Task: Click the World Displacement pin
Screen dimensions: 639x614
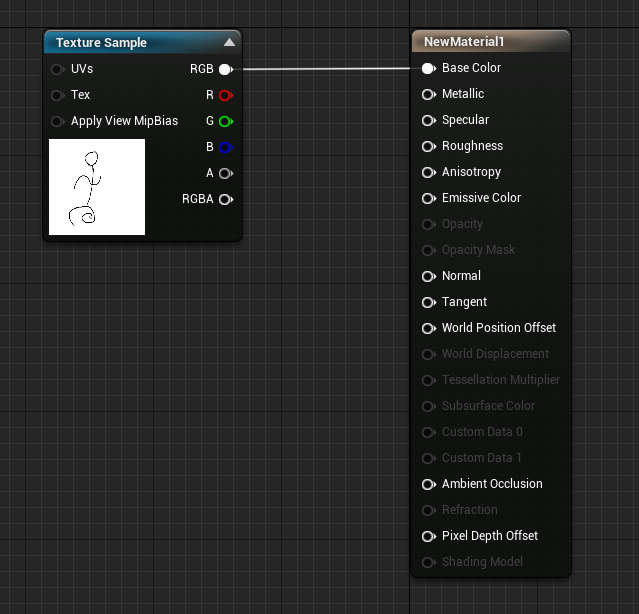Action: click(x=428, y=354)
